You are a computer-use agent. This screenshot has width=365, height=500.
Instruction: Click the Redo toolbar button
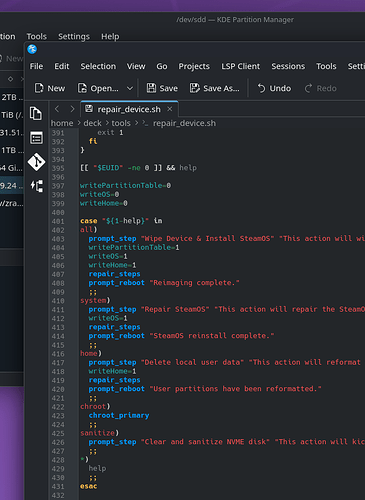(x=320, y=88)
